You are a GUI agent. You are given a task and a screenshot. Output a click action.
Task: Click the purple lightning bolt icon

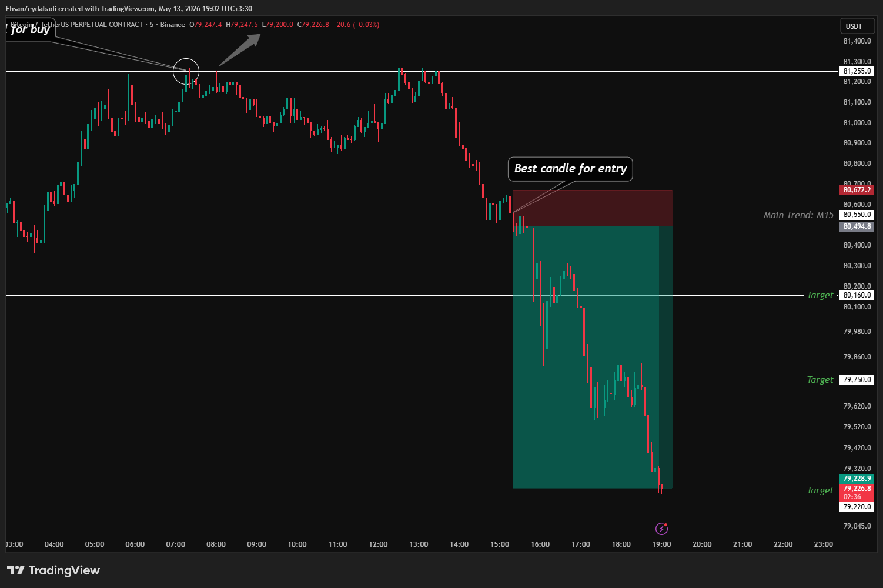(661, 529)
